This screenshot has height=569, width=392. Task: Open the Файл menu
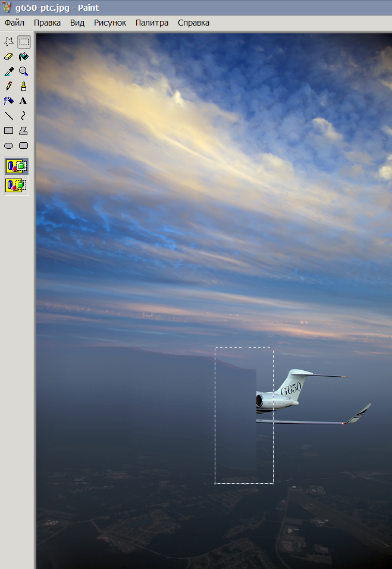(14, 23)
